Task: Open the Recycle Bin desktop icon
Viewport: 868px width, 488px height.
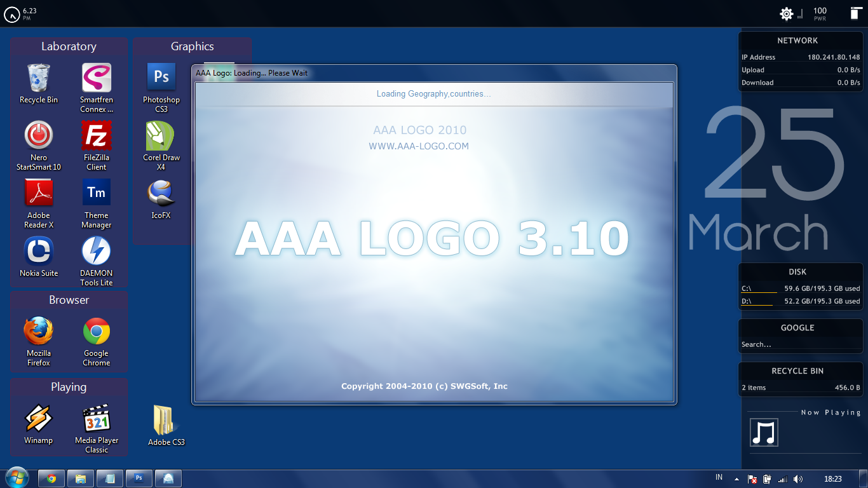Action: pos(39,83)
